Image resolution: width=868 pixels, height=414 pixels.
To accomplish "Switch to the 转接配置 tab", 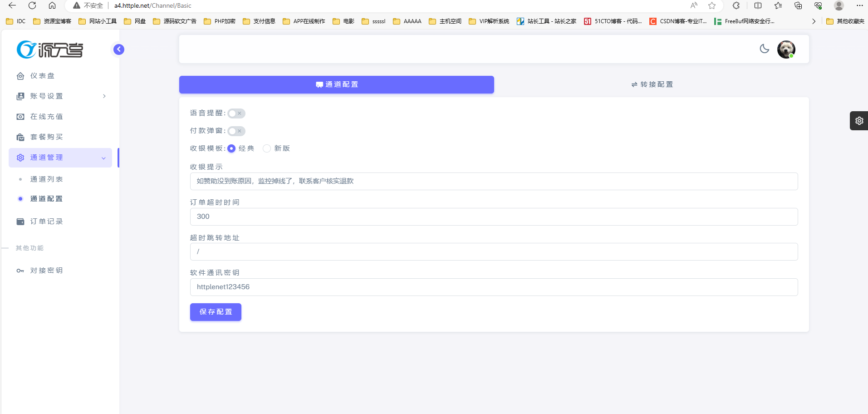I will pyautogui.click(x=652, y=84).
